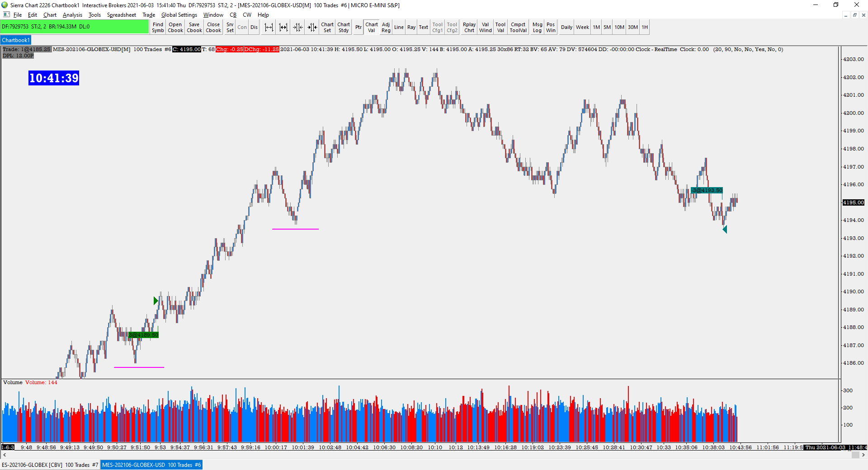Click the Cmpct ToolVal button
This screenshot has height=470, width=868.
tap(518, 27)
